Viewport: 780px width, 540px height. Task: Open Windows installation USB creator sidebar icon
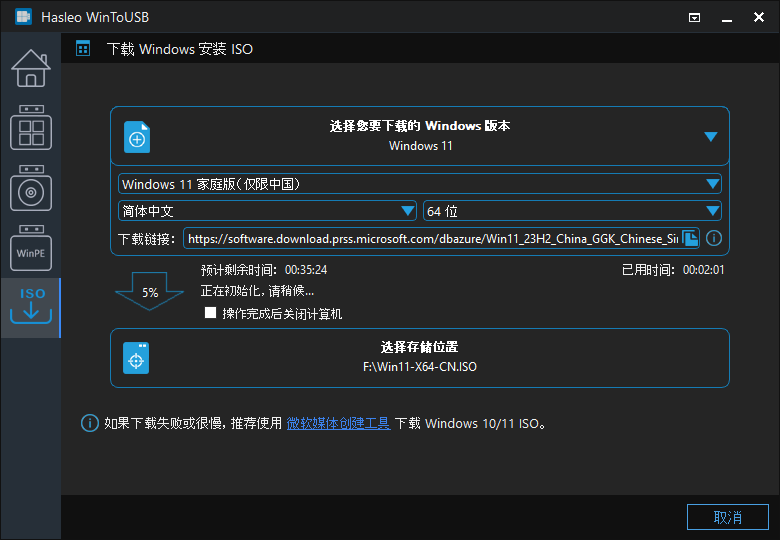(31, 188)
